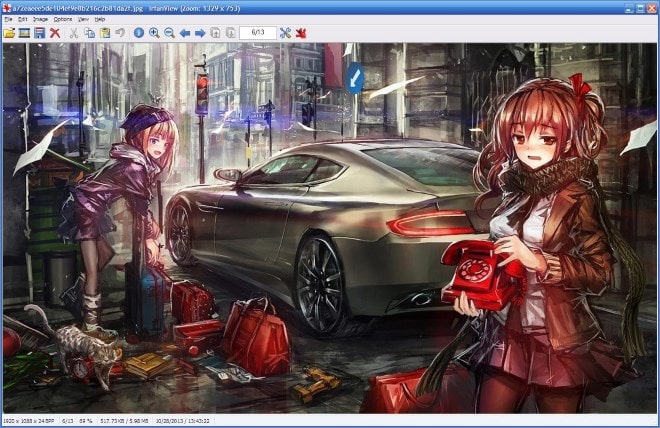Delete the file with the red X
The image size is (660, 428).
click(55, 33)
